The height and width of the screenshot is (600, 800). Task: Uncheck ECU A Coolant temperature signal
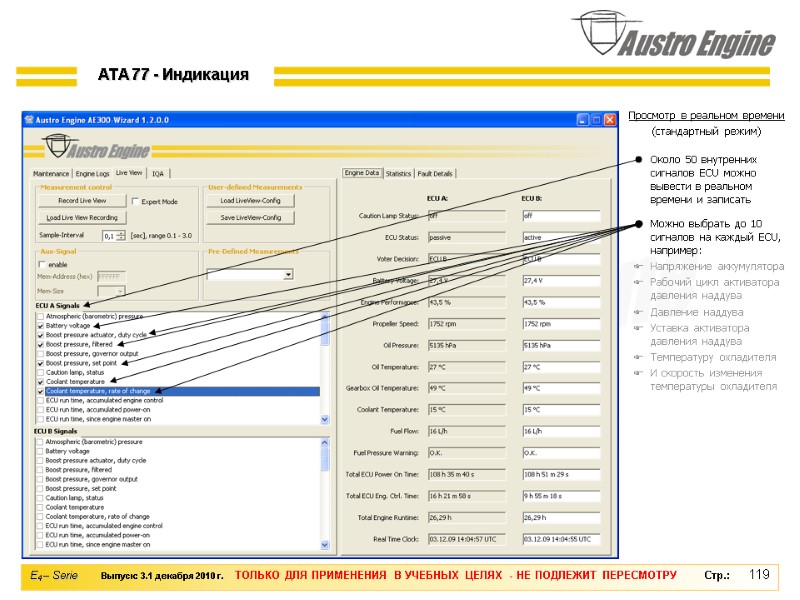click(40, 382)
